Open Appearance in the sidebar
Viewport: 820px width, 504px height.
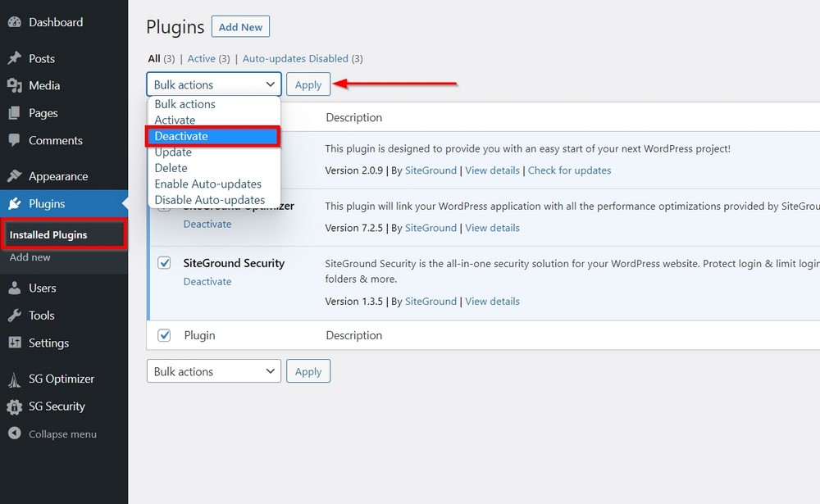(58, 176)
